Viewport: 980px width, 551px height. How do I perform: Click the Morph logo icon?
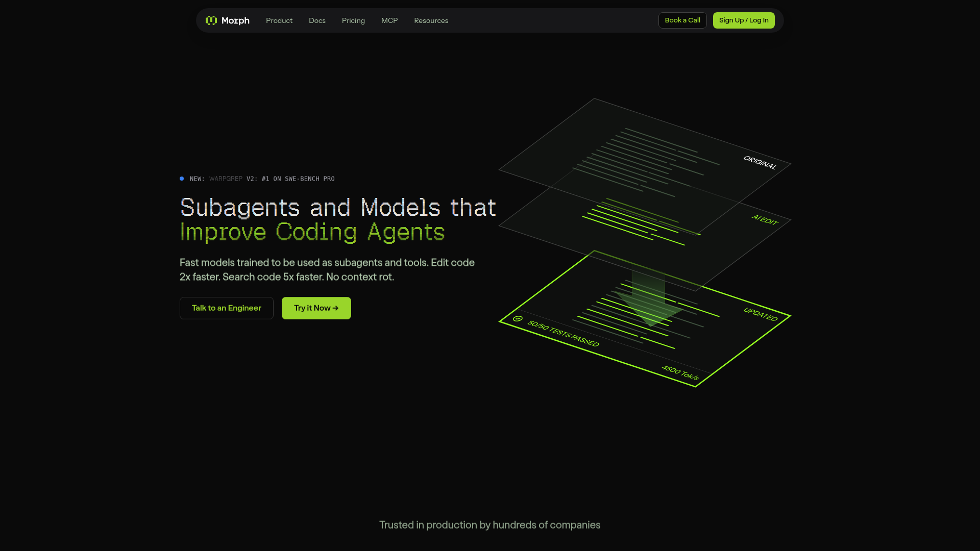click(211, 20)
